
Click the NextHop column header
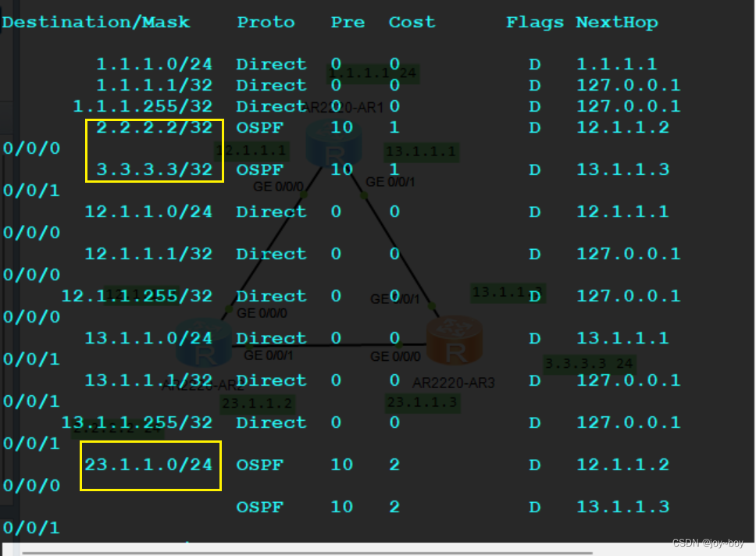617,22
